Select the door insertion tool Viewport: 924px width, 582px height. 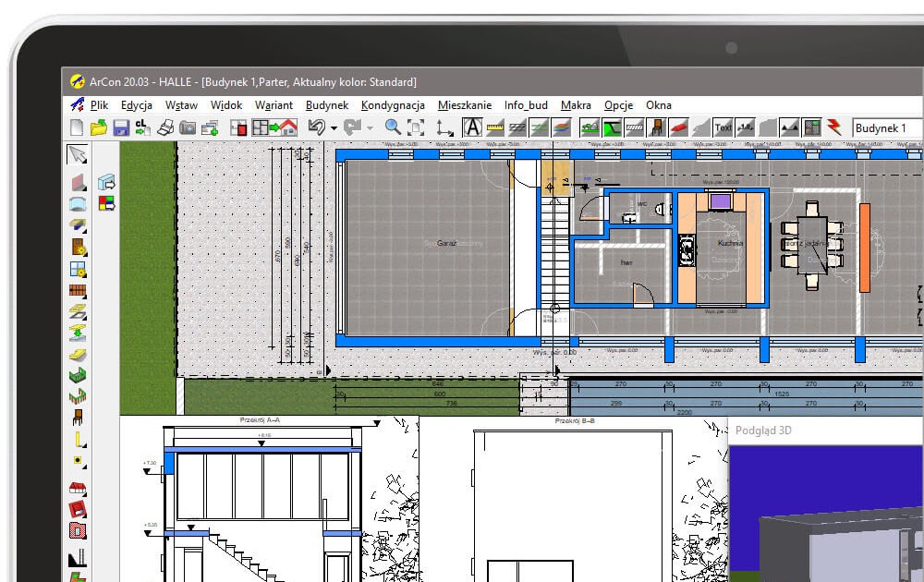click(x=78, y=247)
